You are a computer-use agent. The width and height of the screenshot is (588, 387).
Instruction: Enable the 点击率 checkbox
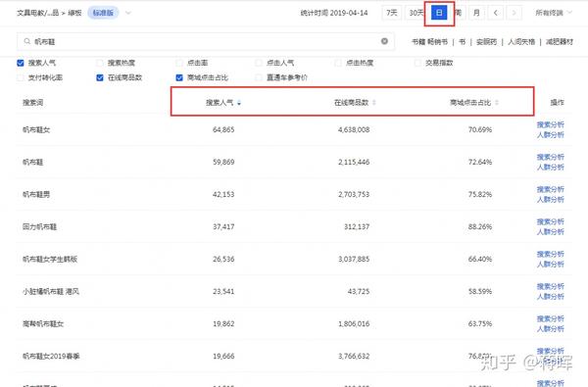[x=179, y=63]
